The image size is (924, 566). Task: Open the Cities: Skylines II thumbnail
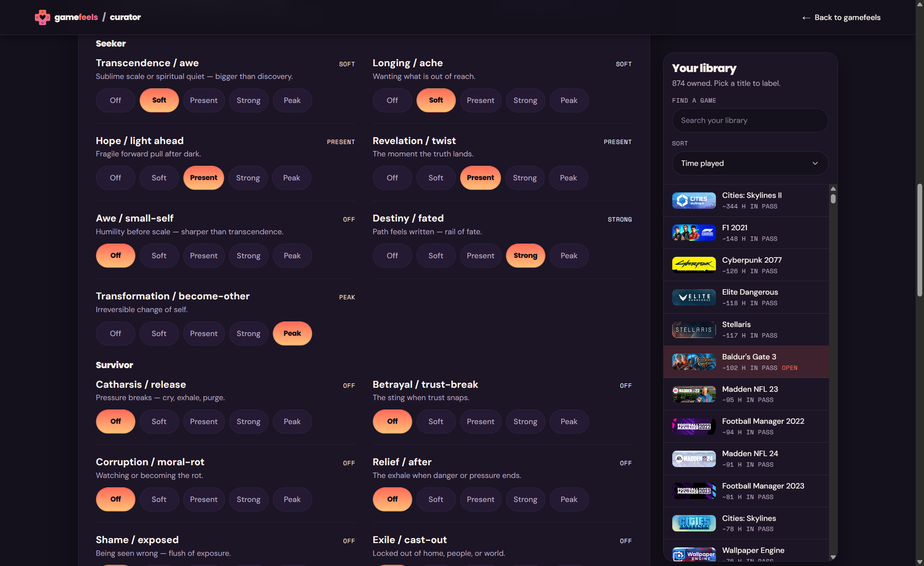click(694, 201)
